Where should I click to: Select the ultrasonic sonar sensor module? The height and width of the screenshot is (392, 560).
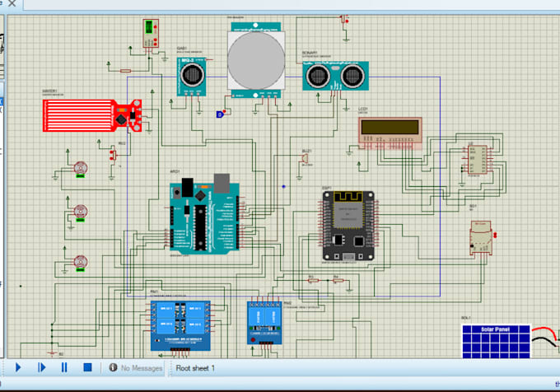pyautogui.click(x=336, y=76)
